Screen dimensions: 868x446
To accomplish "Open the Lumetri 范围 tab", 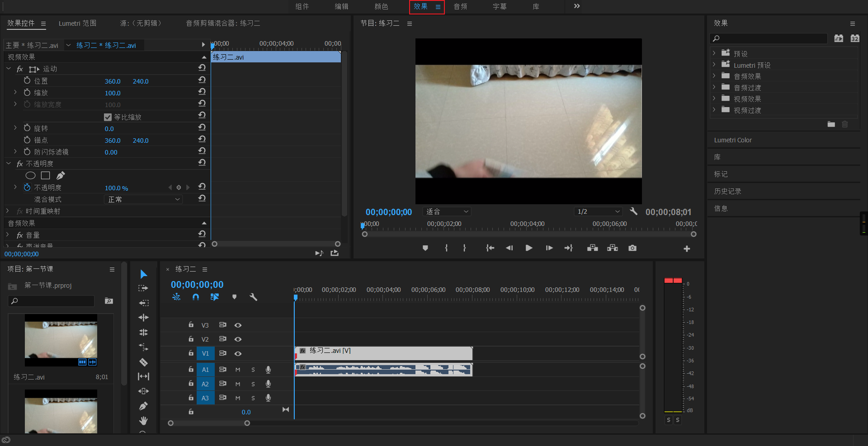I will [77, 23].
